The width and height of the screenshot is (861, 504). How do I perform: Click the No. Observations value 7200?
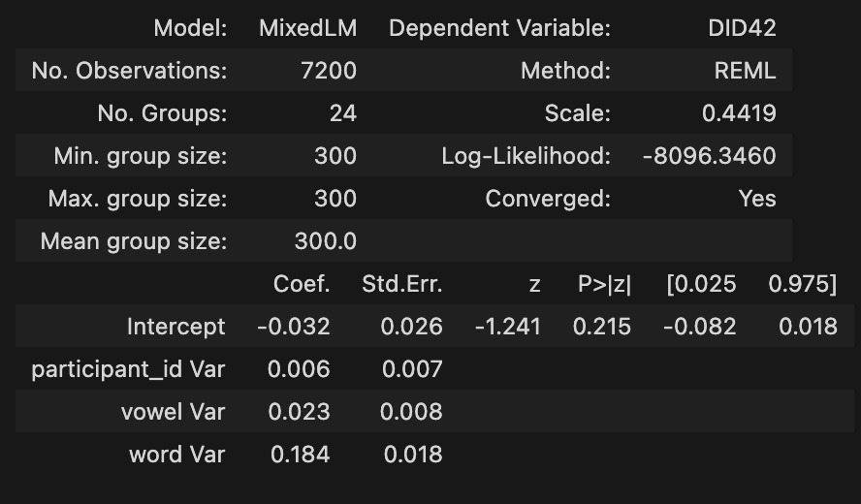point(329,71)
